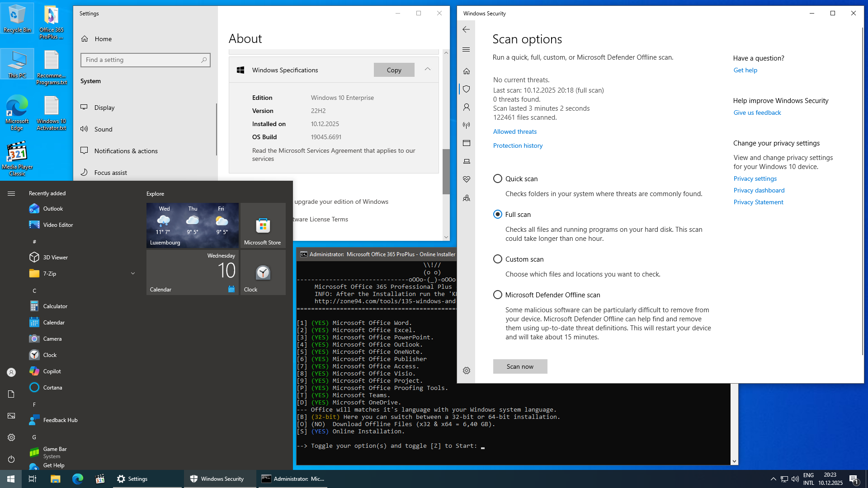
Task: Open Calculator from the Start menu
Action: (x=54, y=306)
